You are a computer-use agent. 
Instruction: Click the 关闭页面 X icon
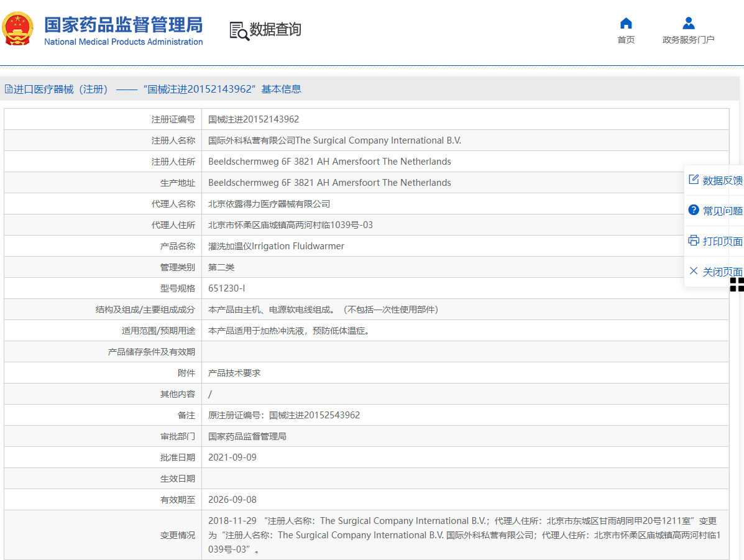694,271
